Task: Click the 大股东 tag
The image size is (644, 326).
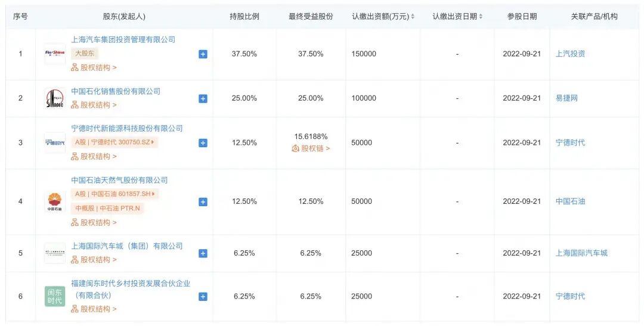Action: click(85, 54)
